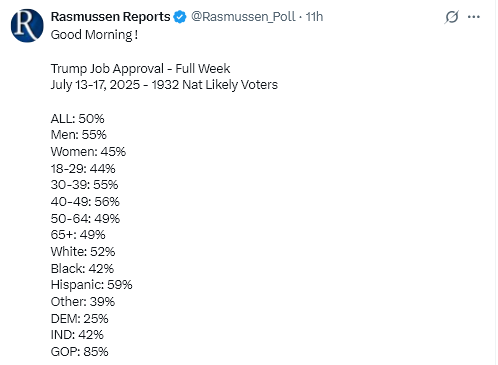
Task: Click the Men: 55% line
Action: pyautogui.click(x=79, y=135)
